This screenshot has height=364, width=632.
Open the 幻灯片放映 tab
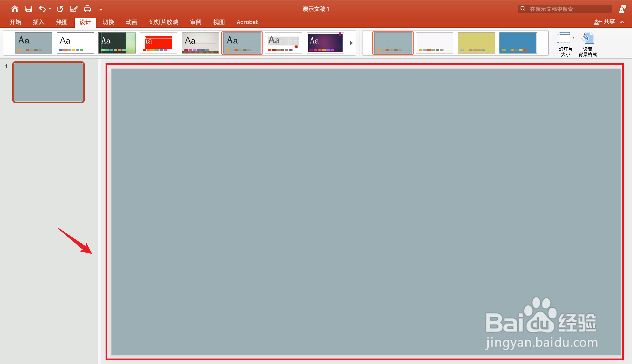[x=164, y=22]
